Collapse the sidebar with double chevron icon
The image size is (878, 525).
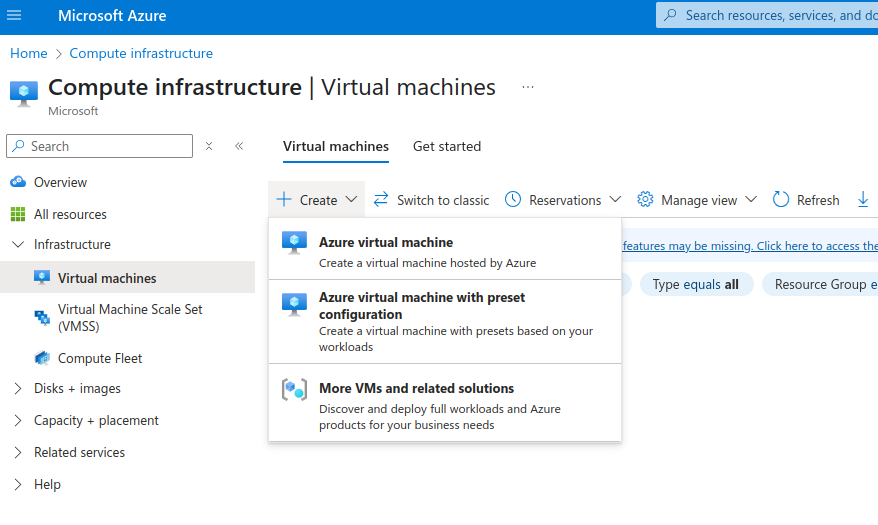(239, 146)
